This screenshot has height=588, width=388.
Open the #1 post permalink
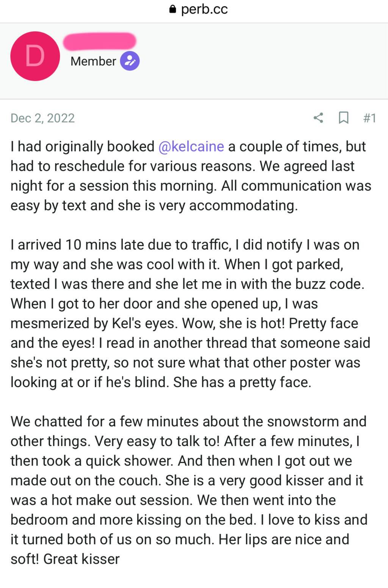coord(369,118)
